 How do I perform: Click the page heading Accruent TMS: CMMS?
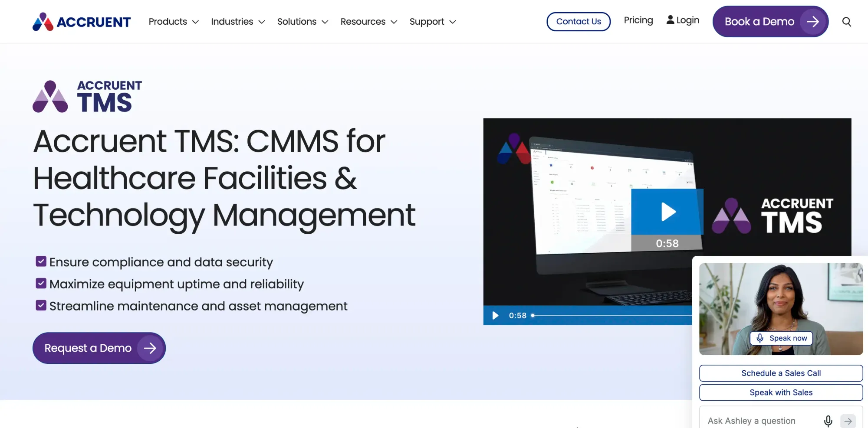click(224, 178)
